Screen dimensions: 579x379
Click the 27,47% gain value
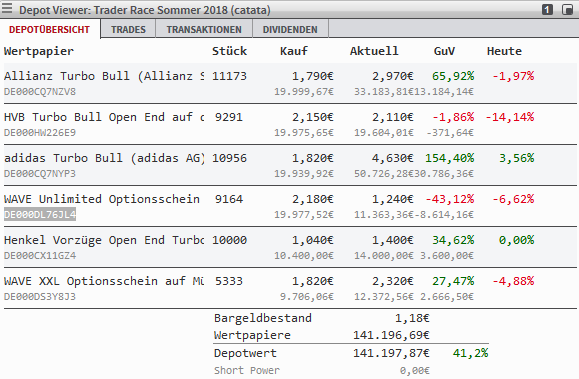click(x=453, y=281)
